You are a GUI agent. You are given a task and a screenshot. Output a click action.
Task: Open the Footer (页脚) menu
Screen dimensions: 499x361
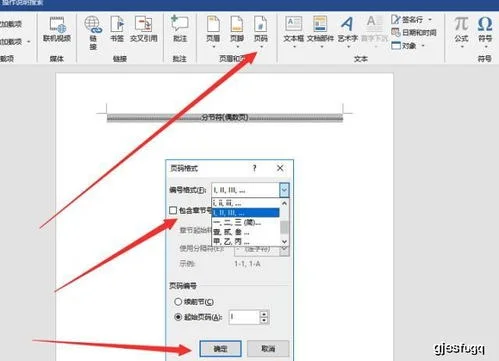click(x=237, y=32)
